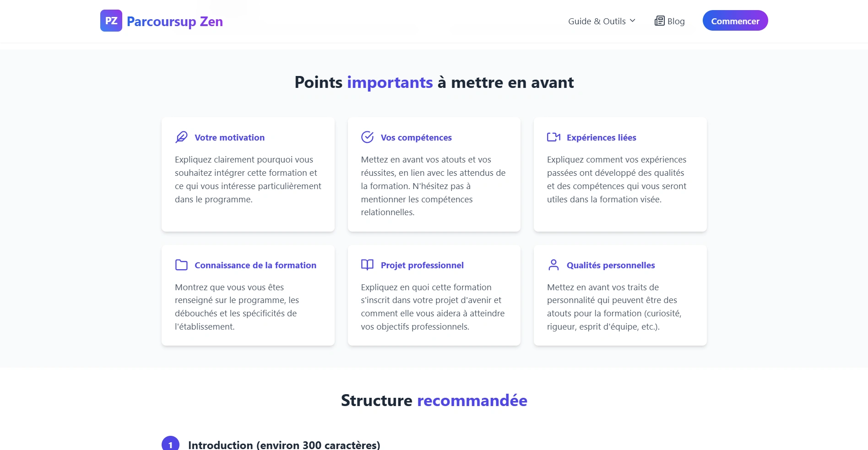This screenshot has width=868, height=450.
Task: Click the newspaper icon beside Blog
Action: (660, 21)
